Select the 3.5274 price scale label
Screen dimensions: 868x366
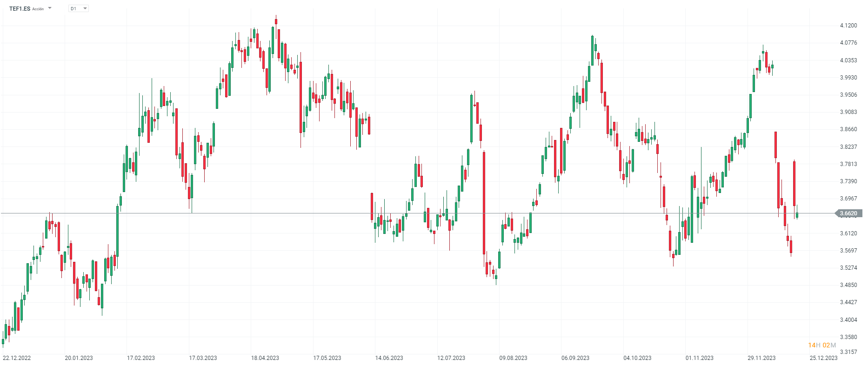coord(848,268)
